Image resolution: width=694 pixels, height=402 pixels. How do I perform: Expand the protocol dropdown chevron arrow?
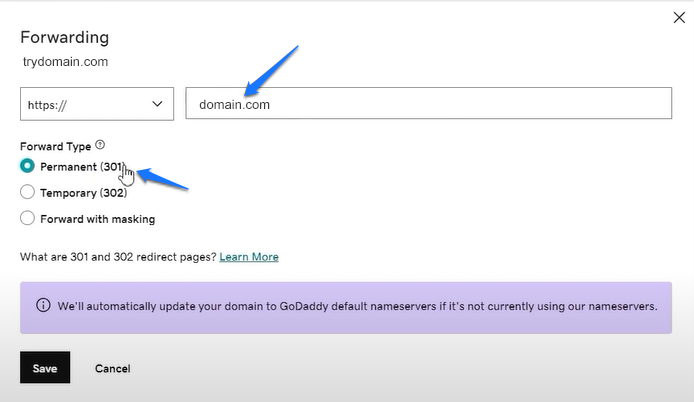(x=157, y=104)
